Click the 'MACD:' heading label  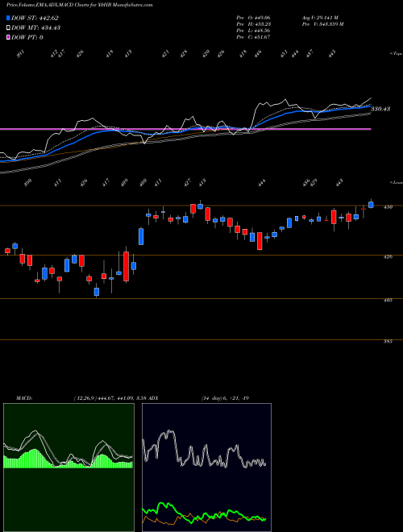pyautogui.click(x=23, y=398)
